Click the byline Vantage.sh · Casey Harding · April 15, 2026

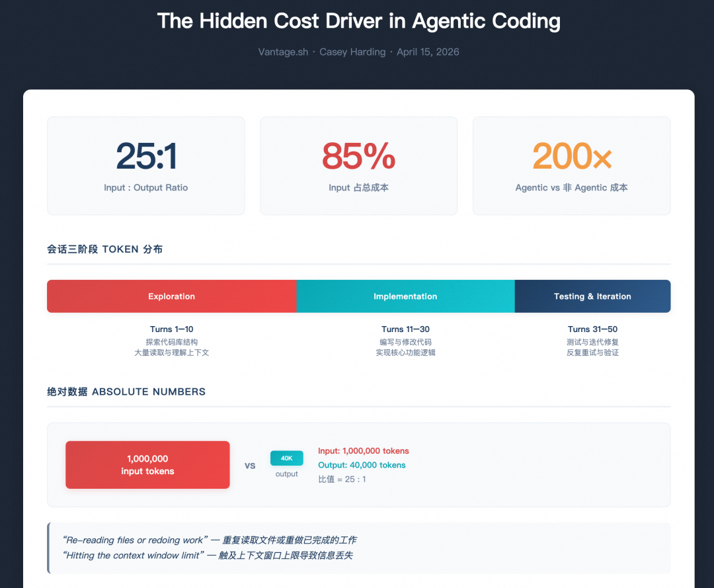tap(358, 52)
